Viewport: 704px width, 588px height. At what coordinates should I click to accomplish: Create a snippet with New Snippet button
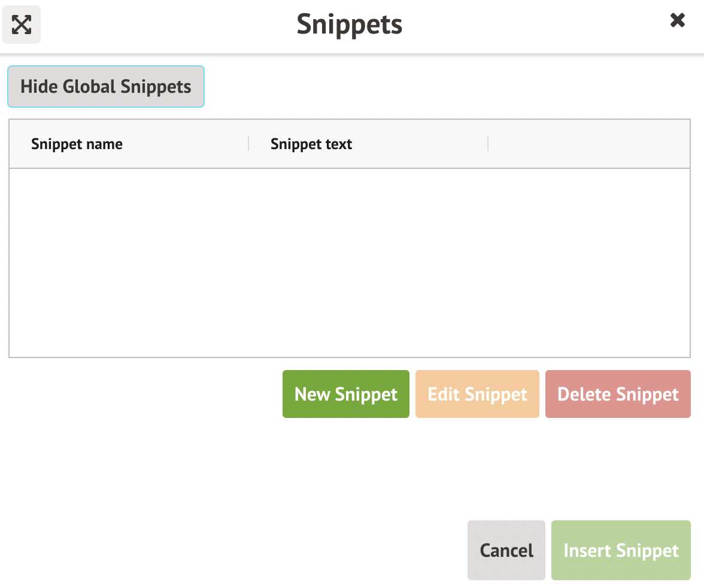[x=346, y=394]
